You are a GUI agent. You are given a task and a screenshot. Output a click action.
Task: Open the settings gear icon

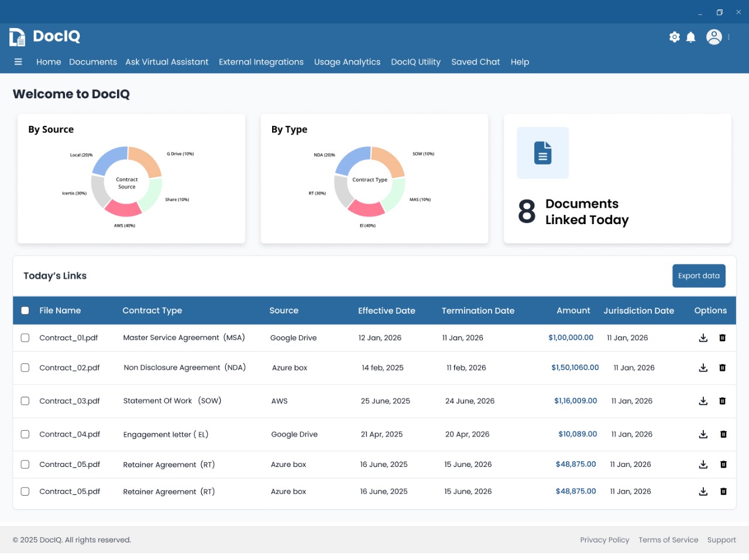675,37
